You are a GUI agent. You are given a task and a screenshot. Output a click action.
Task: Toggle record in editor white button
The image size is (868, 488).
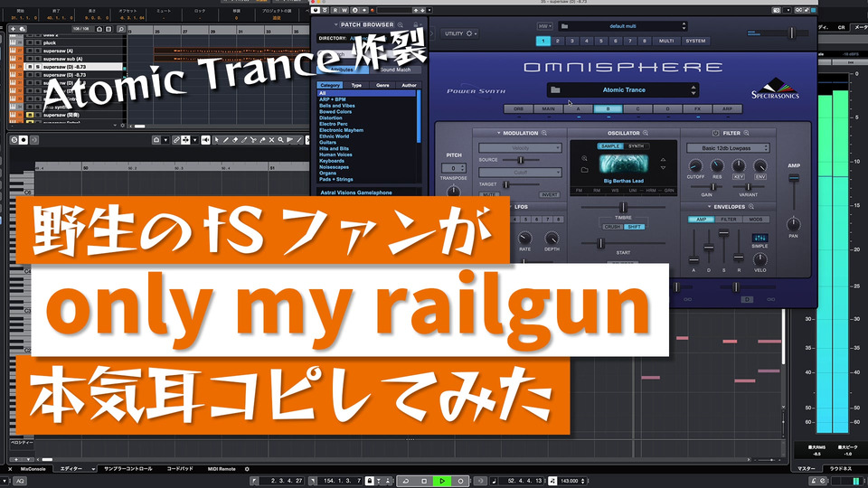[24, 140]
